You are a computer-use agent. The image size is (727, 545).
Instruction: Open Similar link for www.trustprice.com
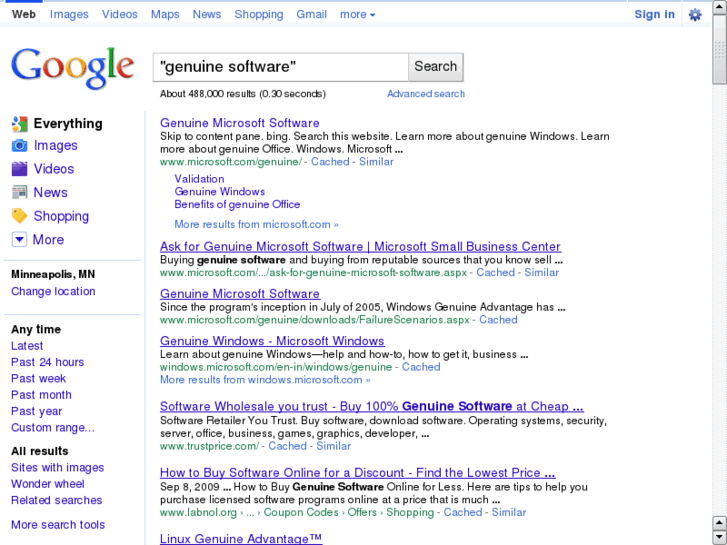[x=334, y=446]
